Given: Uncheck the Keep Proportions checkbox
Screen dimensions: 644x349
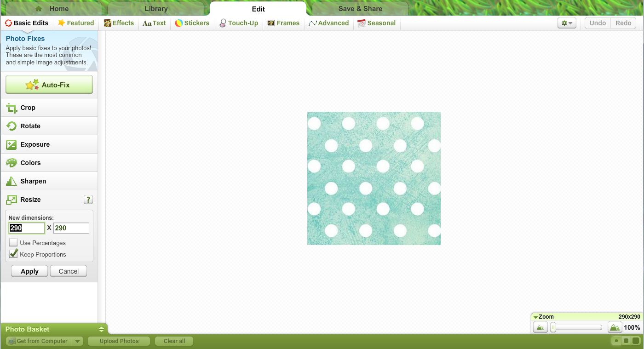Looking at the screenshot, I should click(14, 254).
